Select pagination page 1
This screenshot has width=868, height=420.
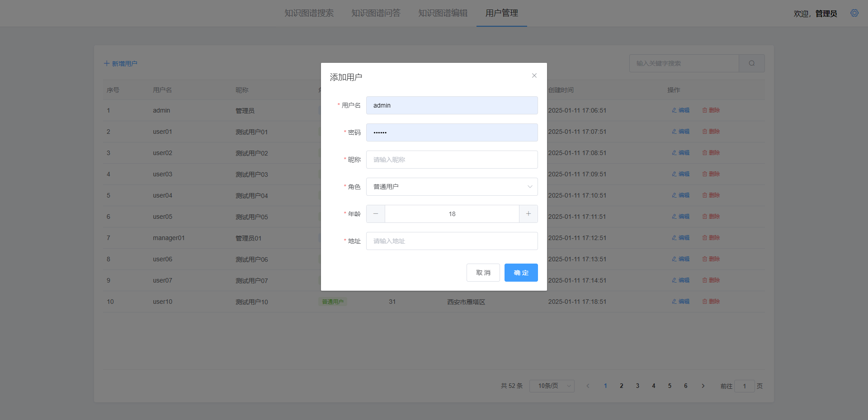pos(605,386)
